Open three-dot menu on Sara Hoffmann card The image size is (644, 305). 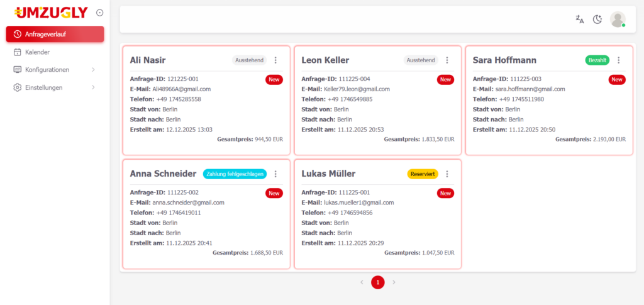(618, 60)
